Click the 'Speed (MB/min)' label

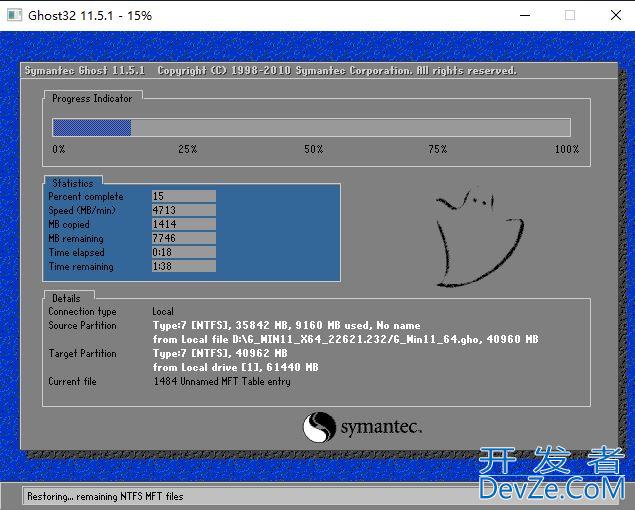point(82,210)
